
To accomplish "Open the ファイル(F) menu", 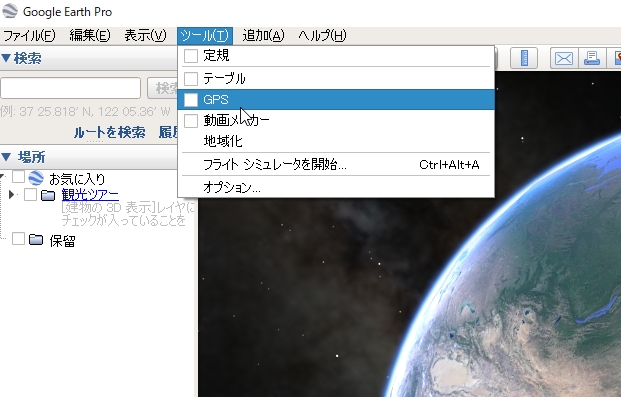I will (29, 36).
